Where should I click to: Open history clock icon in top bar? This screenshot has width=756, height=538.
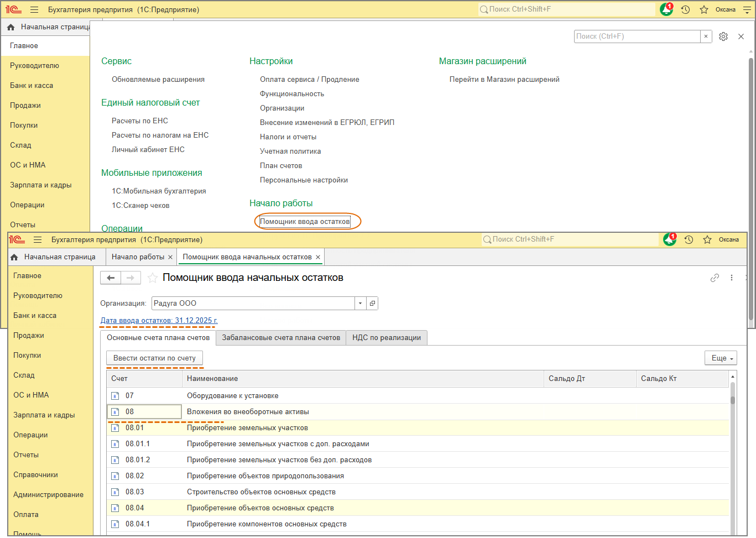point(686,9)
